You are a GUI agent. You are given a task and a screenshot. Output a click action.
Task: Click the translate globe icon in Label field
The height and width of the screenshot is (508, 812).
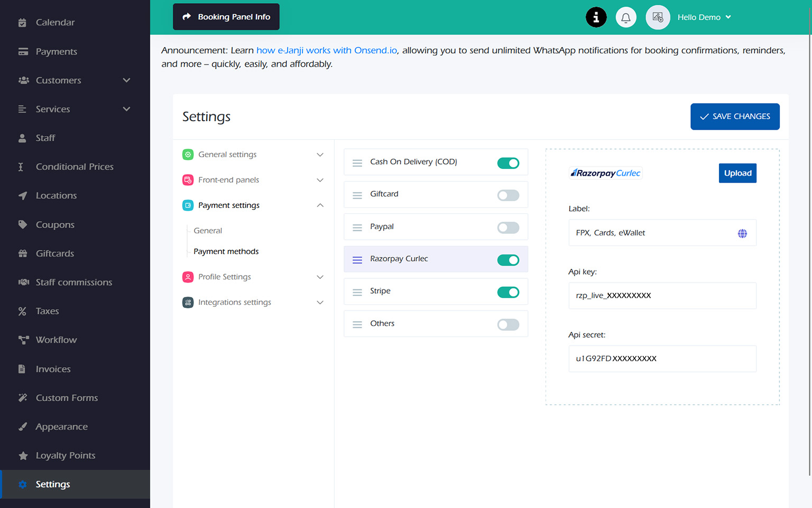pyautogui.click(x=742, y=233)
